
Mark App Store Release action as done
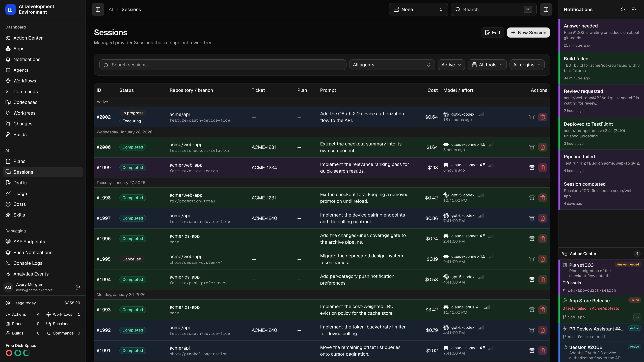point(637,317)
